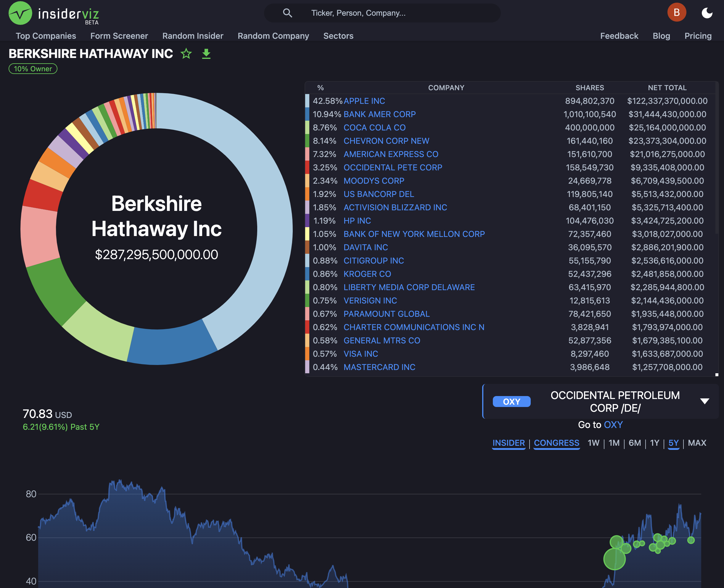The image size is (724, 588).
Task: Download Berkshire Hathaway data icon
Action: tap(206, 54)
